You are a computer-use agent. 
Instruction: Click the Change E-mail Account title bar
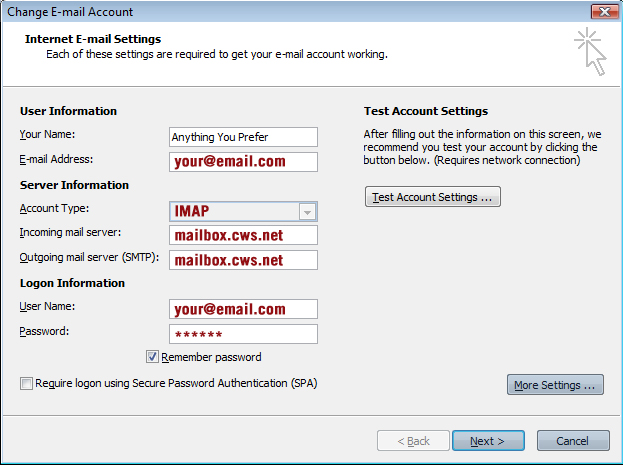tap(300, 12)
